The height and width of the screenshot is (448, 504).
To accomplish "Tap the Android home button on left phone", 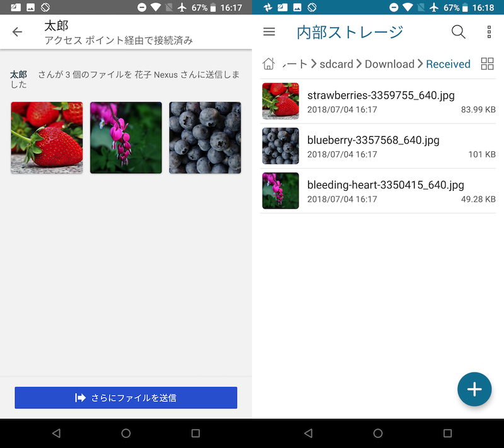I will point(126,434).
